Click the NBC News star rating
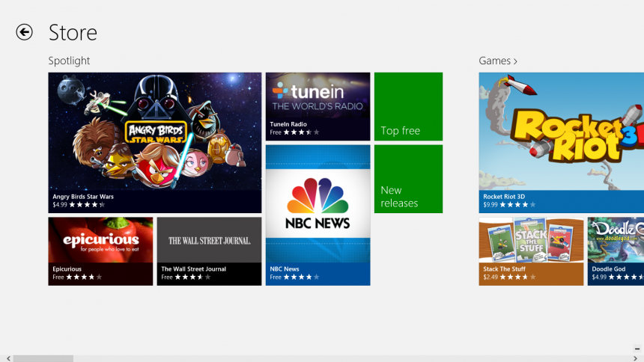 click(301, 277)
